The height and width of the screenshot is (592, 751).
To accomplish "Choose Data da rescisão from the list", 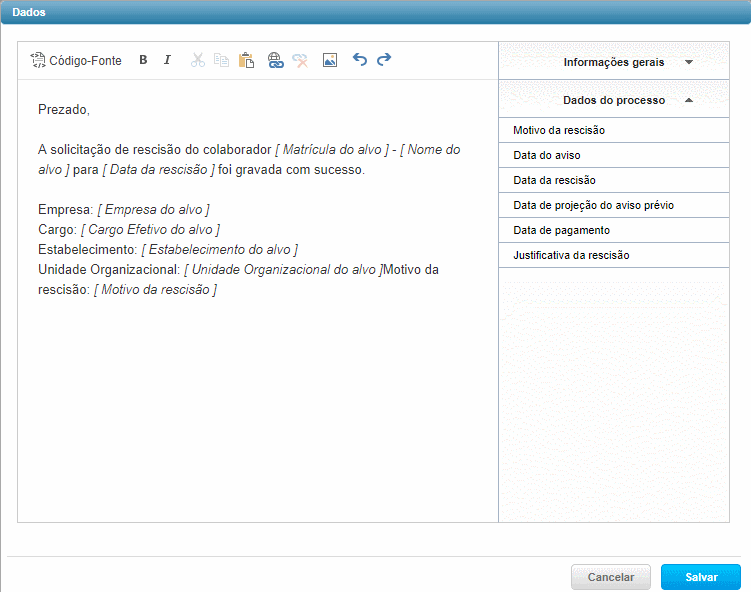I will (x=554, y=180).
